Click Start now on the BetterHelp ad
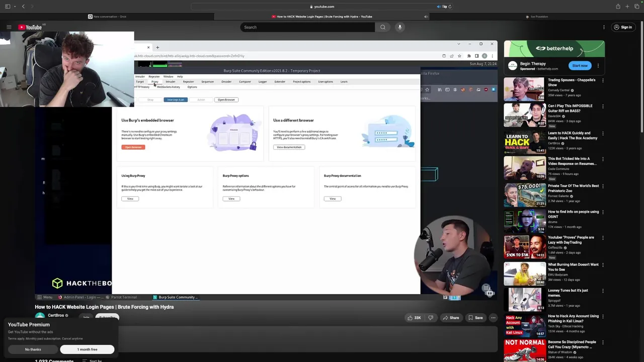Image resolution: width=644 pixels, height=362 pixels. [580, 65]
